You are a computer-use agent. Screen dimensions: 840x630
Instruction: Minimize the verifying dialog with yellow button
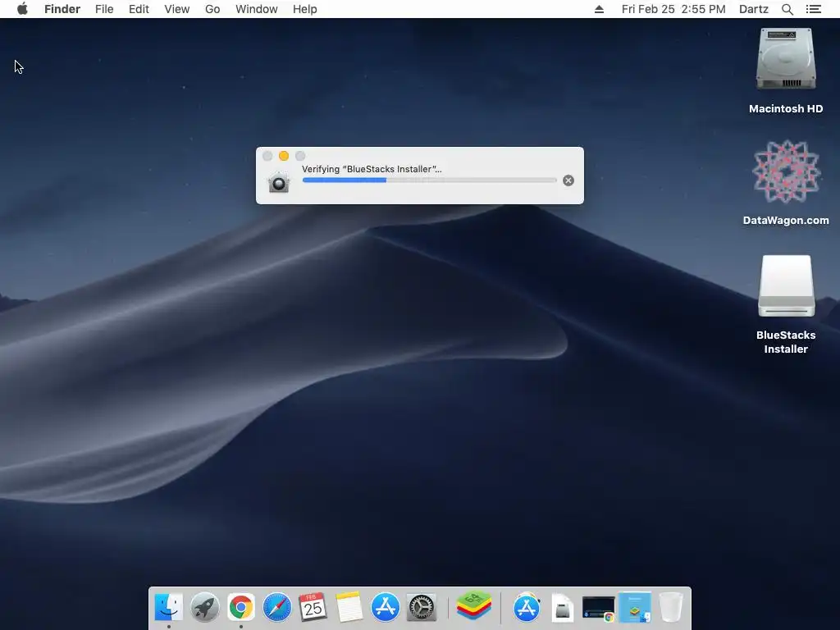click(x=284, y=156)
